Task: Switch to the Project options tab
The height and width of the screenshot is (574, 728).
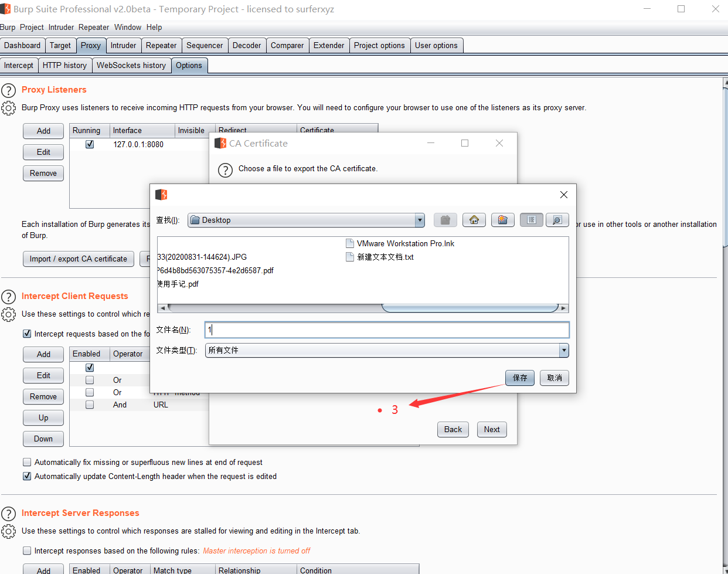Action: click(x=379, y=45)
